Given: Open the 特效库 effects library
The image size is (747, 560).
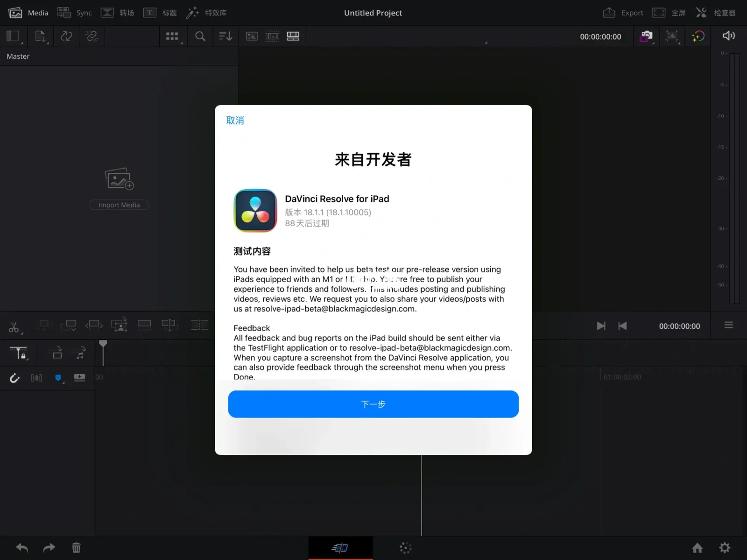Looking at the screenshot, I should [x=206, y=13].
